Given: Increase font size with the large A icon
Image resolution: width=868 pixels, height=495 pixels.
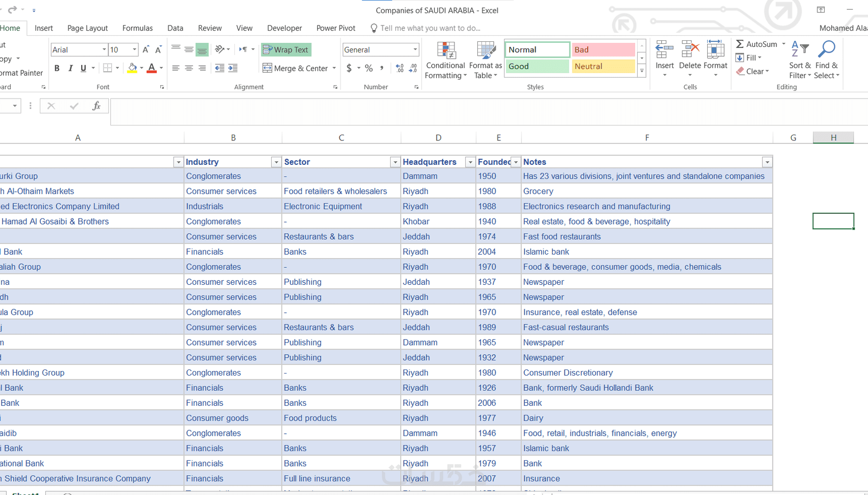Looking at the screenshot, I should click(146, 49).
